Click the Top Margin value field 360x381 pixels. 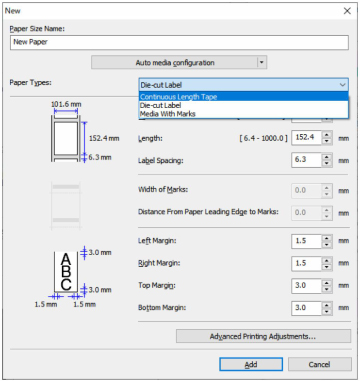(306, 285)
